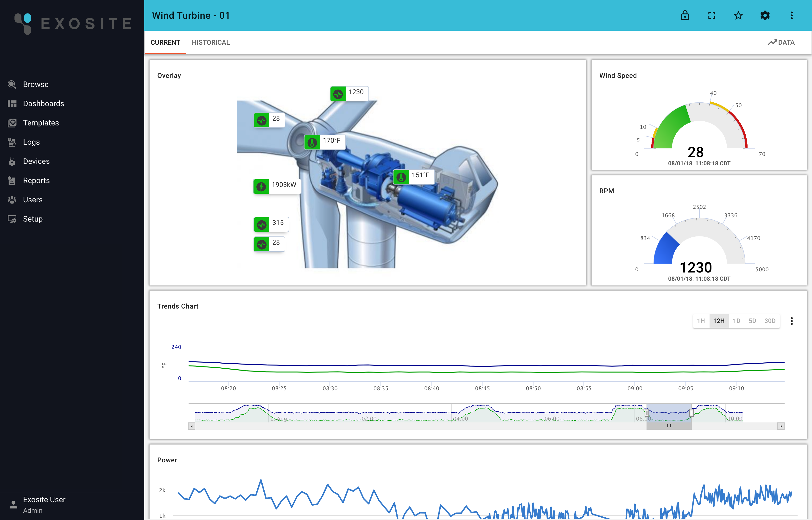812x520 pixels.
Task: Open the Templates panel from sidebar
Action: [x=41, y=123]
